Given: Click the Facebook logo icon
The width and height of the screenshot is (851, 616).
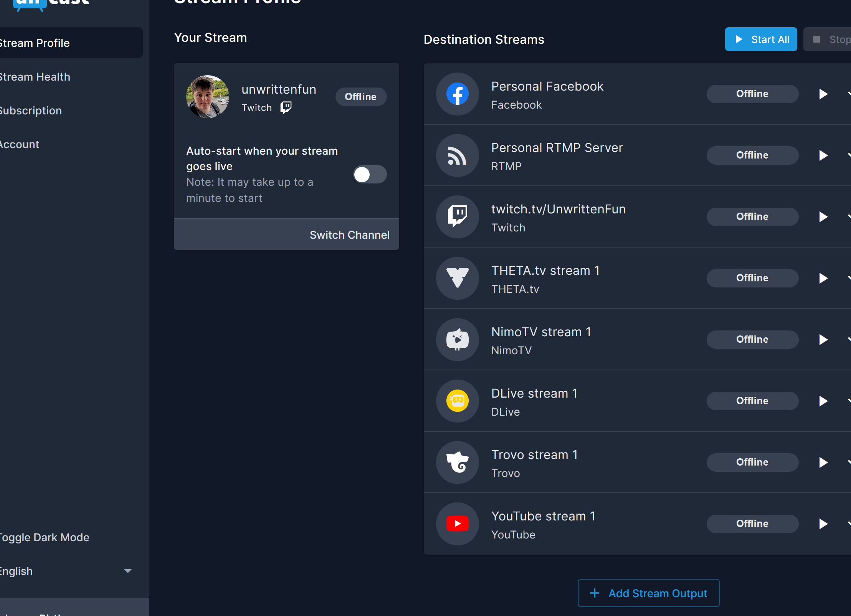Looking at the screenshot, I should pos(457,94).
